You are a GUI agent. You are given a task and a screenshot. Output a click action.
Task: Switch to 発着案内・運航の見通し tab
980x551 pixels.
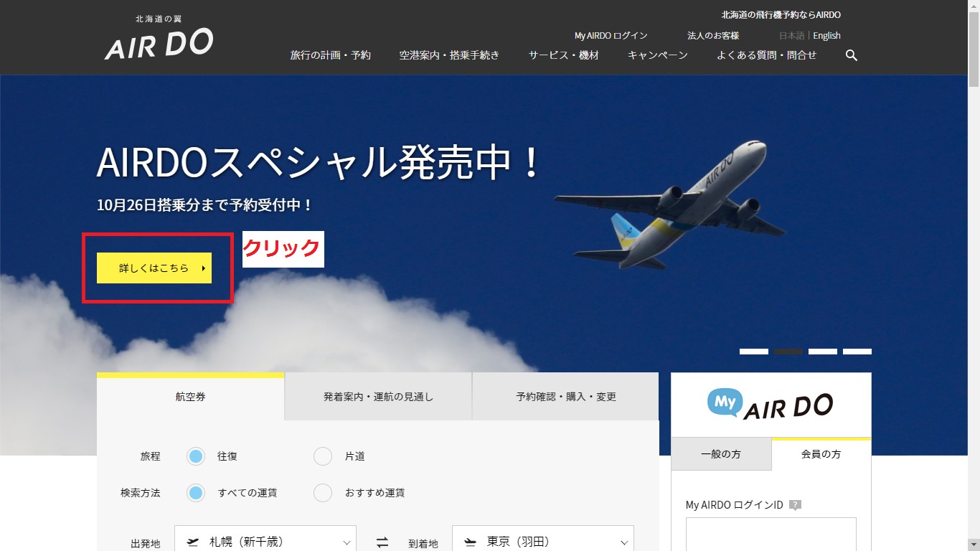click(378, 397)
